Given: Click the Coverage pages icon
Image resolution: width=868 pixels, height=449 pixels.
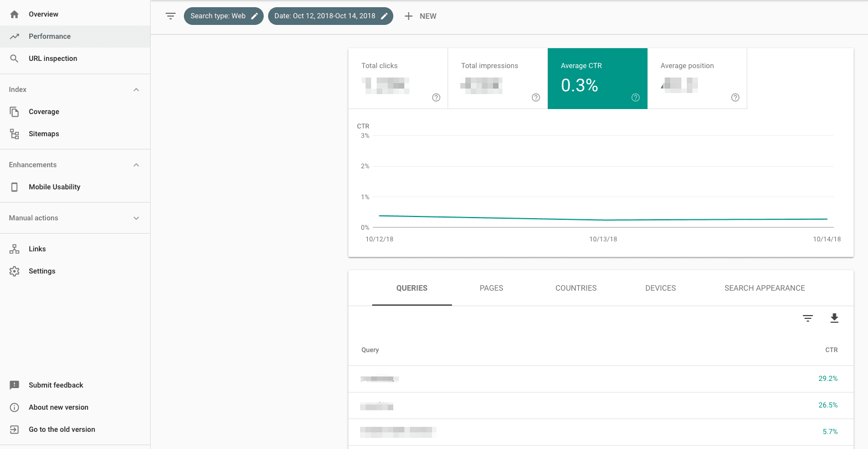Looking at the screenshot, I should click(14, 111).
